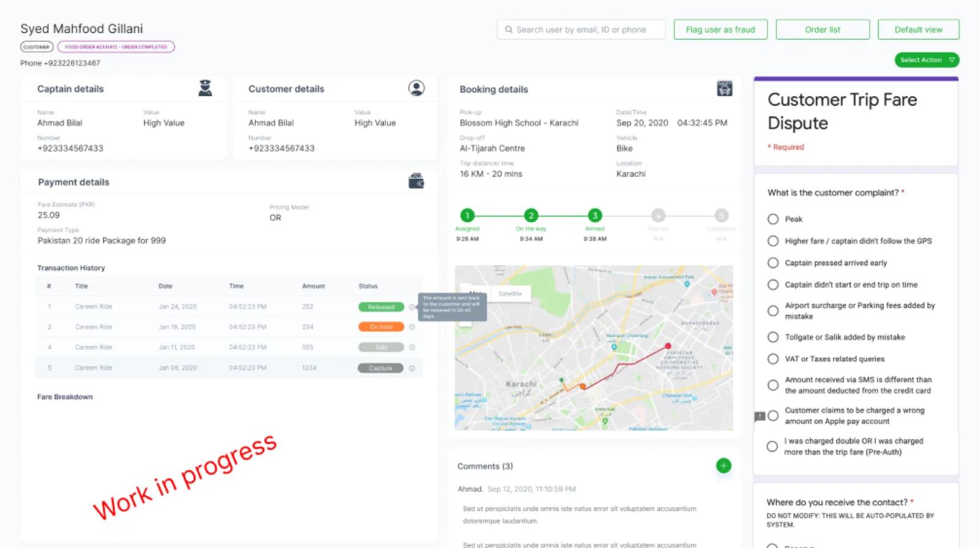Image resolution: width=980 pixels, height=548 pixels.
Task: Click the orange pickup marker on the map
Action: pos(582,386)
